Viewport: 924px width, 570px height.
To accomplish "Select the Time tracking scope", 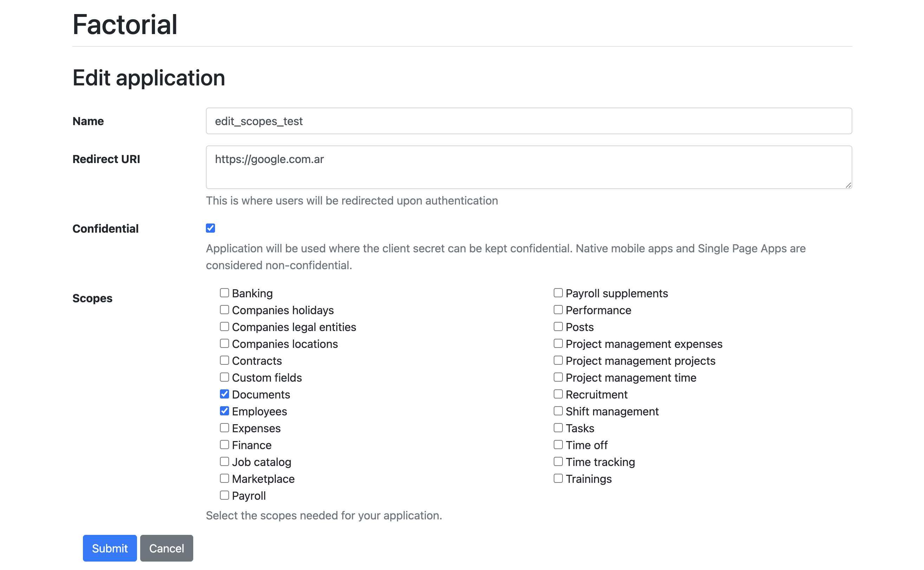I will [x=558, y=461].
